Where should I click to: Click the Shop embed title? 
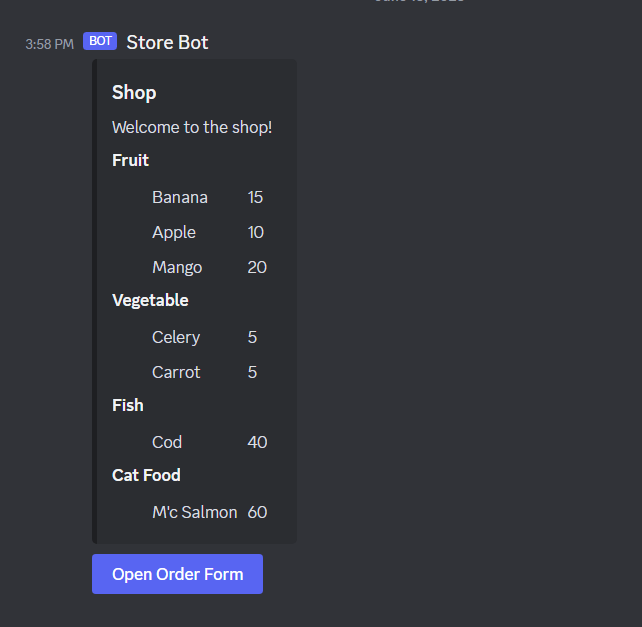click(x=134, y=93)
